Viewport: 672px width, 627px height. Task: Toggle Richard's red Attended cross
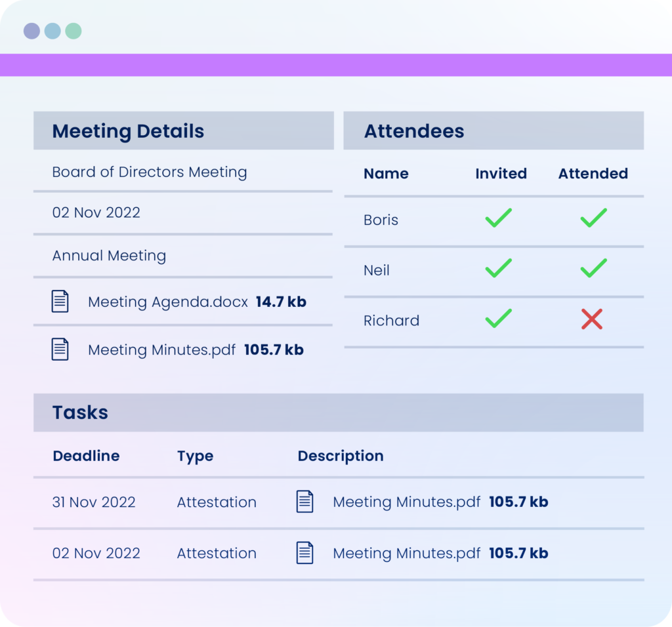pyautogui.click(x=592, y=320)
